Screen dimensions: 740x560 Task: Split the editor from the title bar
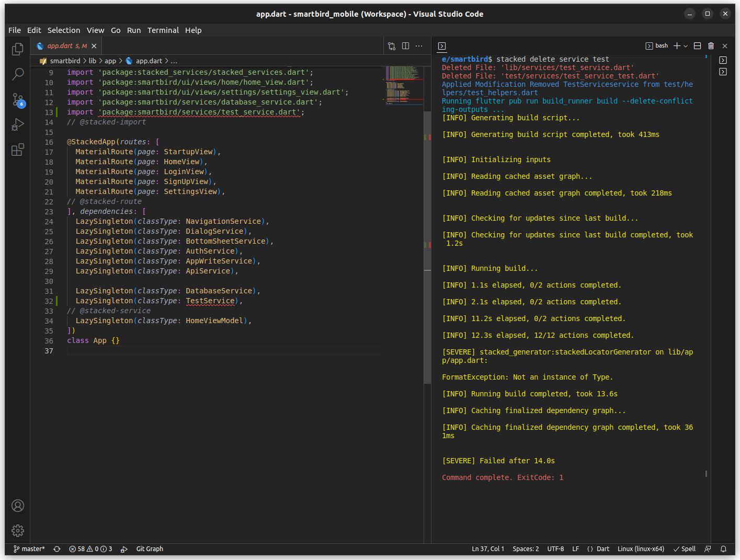click(x=405, y=45)
